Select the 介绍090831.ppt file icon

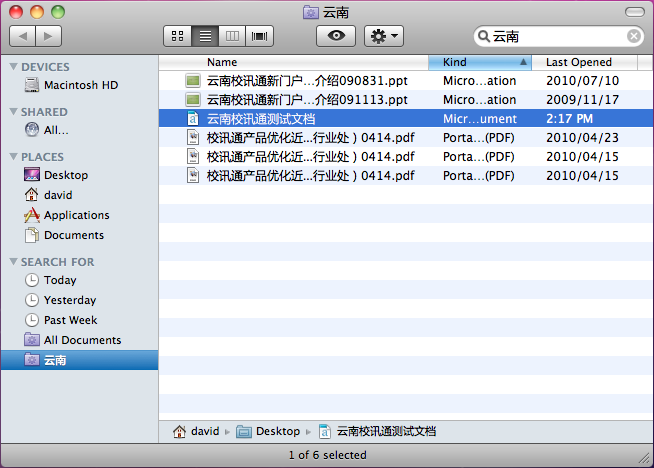pyautogui.click(x=193, y=81)
